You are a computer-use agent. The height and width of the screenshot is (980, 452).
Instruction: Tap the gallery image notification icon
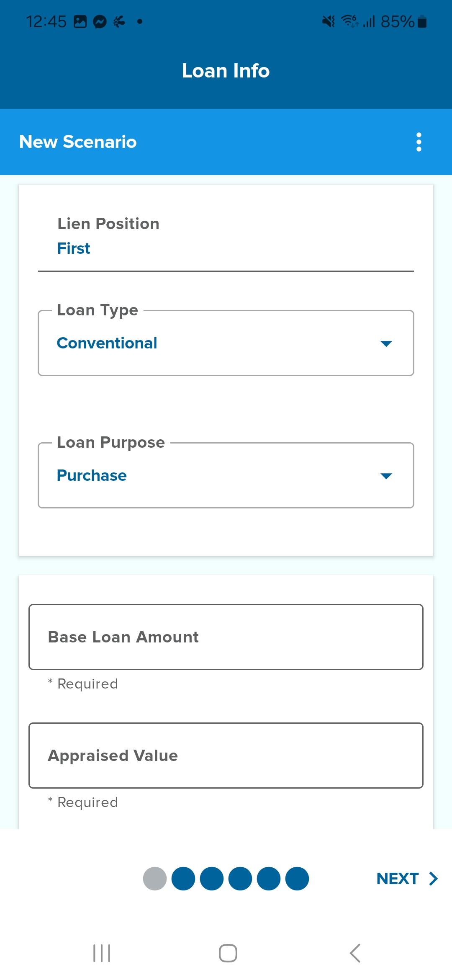(80, 21)
